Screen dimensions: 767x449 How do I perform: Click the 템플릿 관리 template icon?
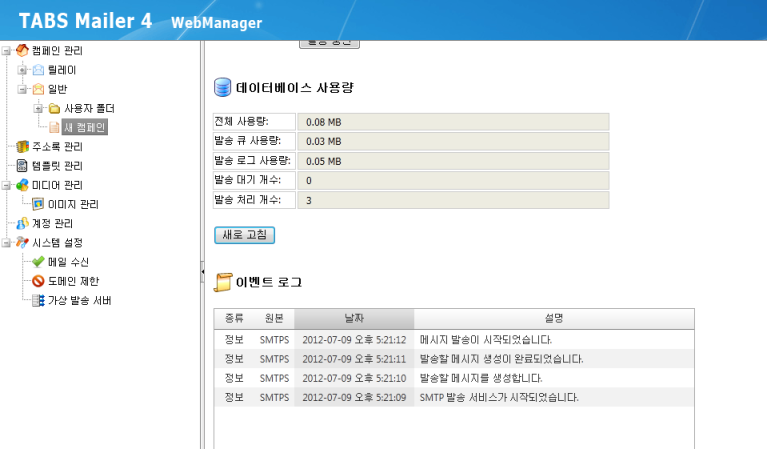[x=22, y=166]
